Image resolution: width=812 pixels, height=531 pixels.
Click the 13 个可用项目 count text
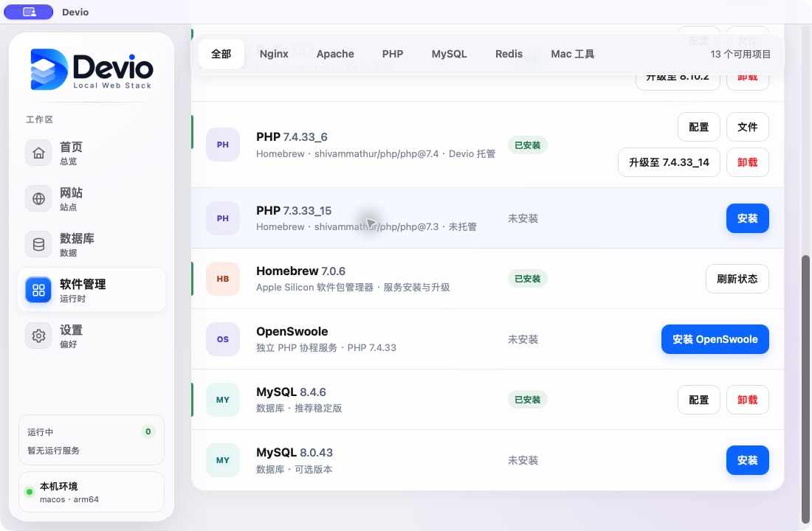pos(740,55)
